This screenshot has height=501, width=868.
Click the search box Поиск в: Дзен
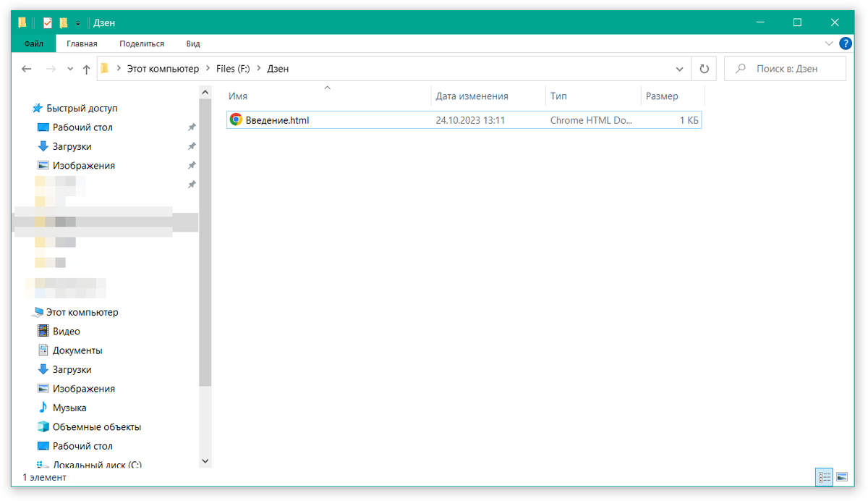click(785, 69)
